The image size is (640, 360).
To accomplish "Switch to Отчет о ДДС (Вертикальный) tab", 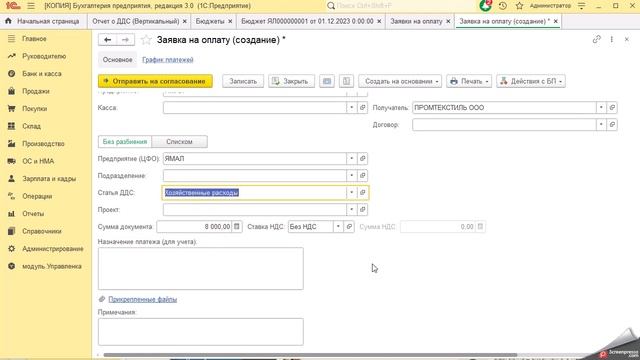I will pos(136,21).
